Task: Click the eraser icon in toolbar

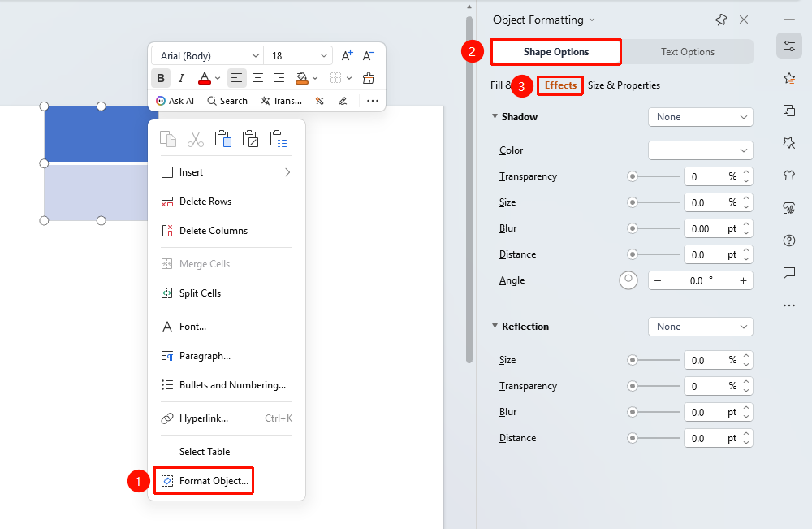Action: tap(368, 78)
